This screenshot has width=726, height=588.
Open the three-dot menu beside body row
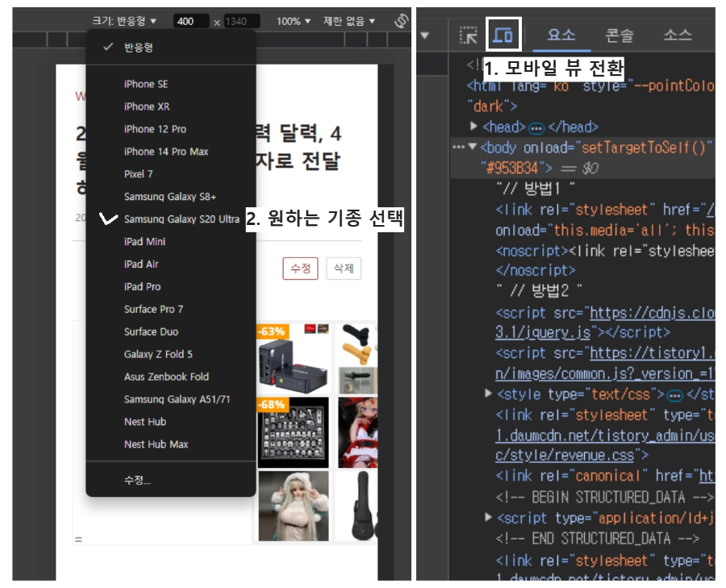458,147
